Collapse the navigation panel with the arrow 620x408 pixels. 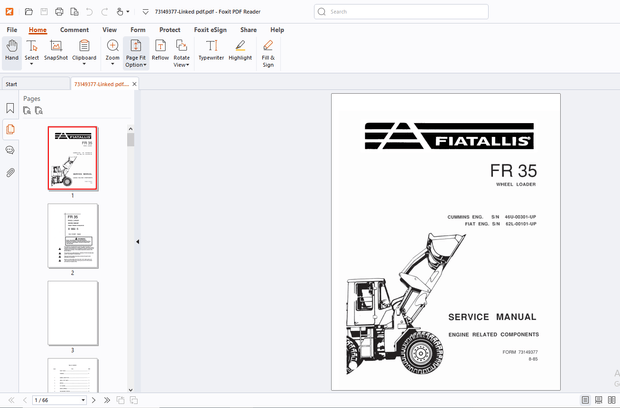pos(137,242)
